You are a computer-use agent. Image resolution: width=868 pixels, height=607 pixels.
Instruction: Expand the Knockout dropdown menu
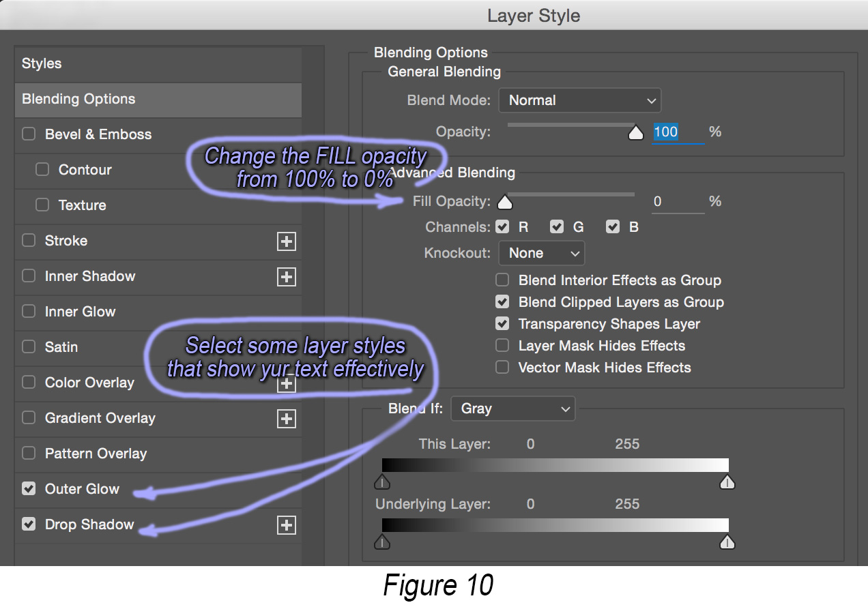pos(542,253)
